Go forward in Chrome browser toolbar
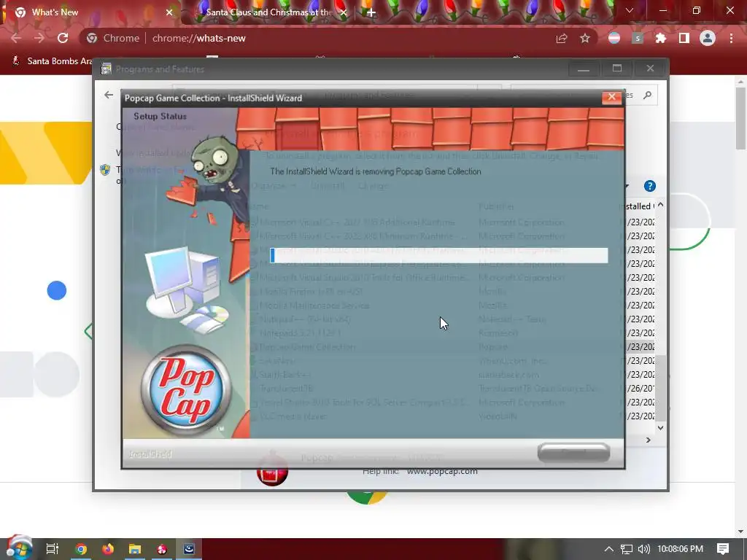This screenshot has width=747, height=560. [x=39, y=38]
